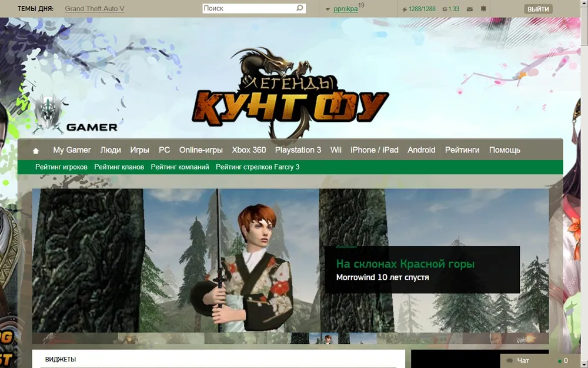Viewport: 588px width, 368px height.
Task: Open the bookmarks flag icon
Action: pos(483,9)
